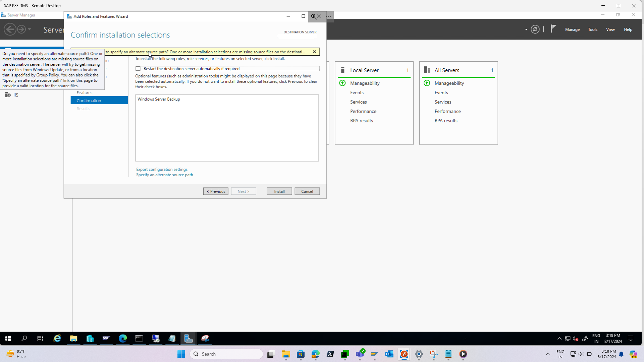Launch Internet Explorer from the taskbar
Viewport: 644px width, 362px height.
point(57,339)
